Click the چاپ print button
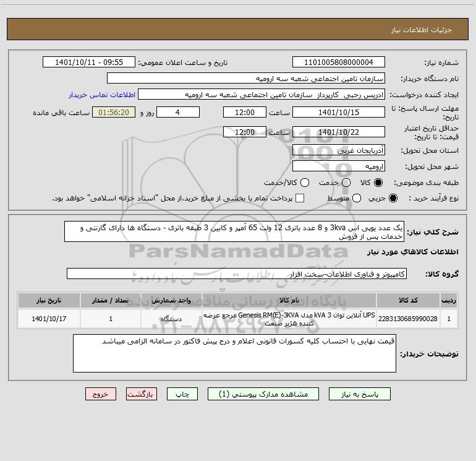Image resolution: width=476 pixels, height=461 pixels. pyautogui.click(x=182, y=394)
